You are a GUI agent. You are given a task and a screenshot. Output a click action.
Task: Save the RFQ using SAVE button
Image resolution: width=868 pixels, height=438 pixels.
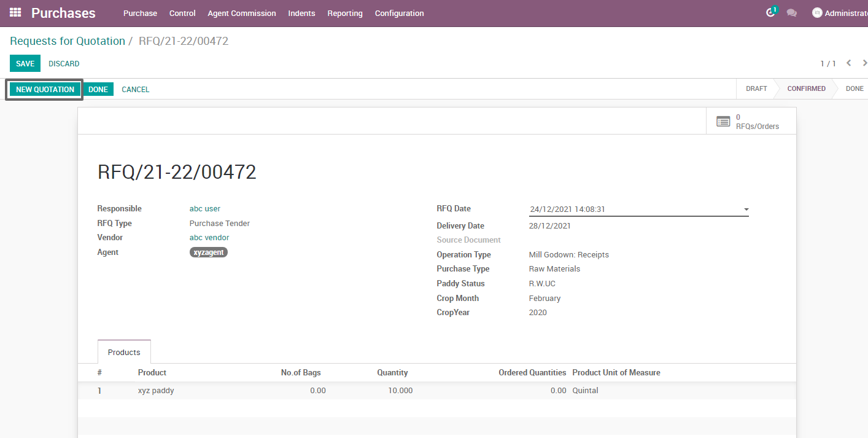tap(25, 63)
